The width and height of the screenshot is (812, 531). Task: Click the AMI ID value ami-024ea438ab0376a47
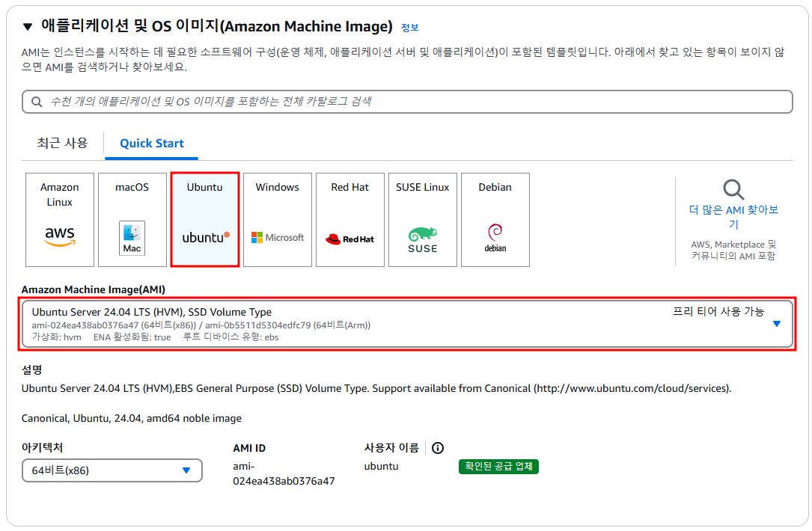[x=284, y=473]
